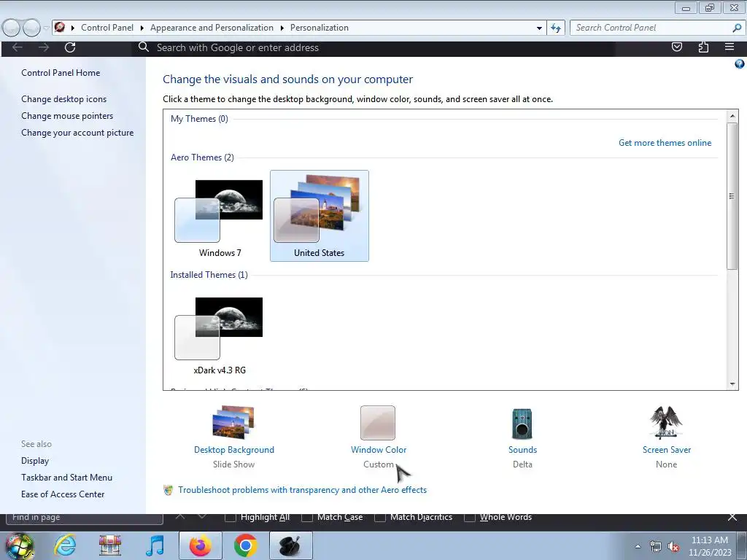The height and width of the screenshot is (560, 747).
Task: Open the top hat app in taskbar
Action: coord(290,545)
